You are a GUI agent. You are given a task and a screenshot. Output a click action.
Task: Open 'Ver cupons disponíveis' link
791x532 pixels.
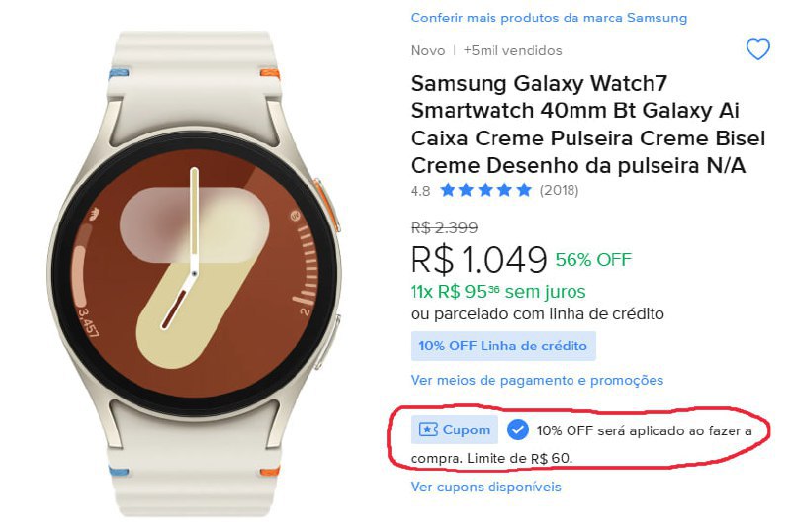click(x=485, y=487)
